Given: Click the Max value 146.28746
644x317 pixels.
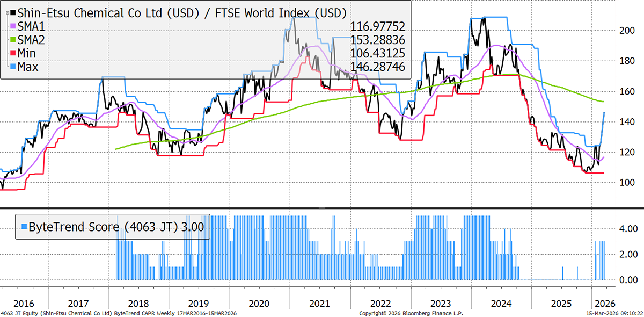Looking at the screenshot, I should click(377, 67).
